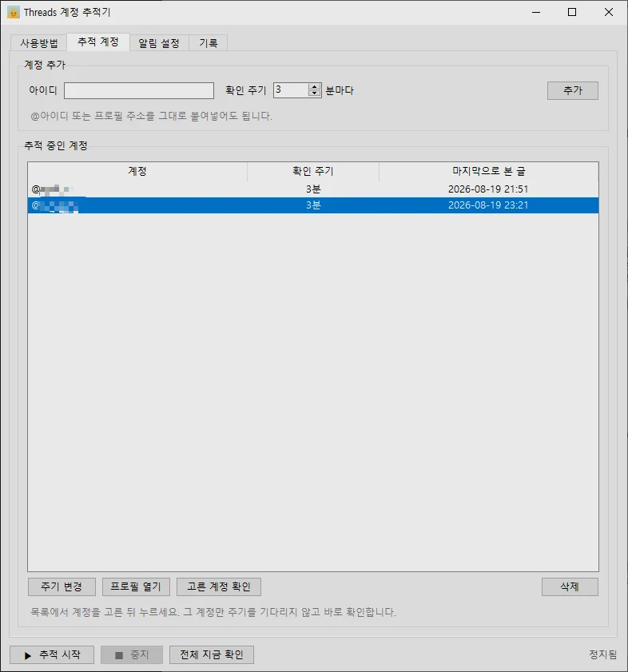The height and width of the screenshot is (672, 628).
Task: Click the 확인 주기 number field
Action: coord(291,90)
